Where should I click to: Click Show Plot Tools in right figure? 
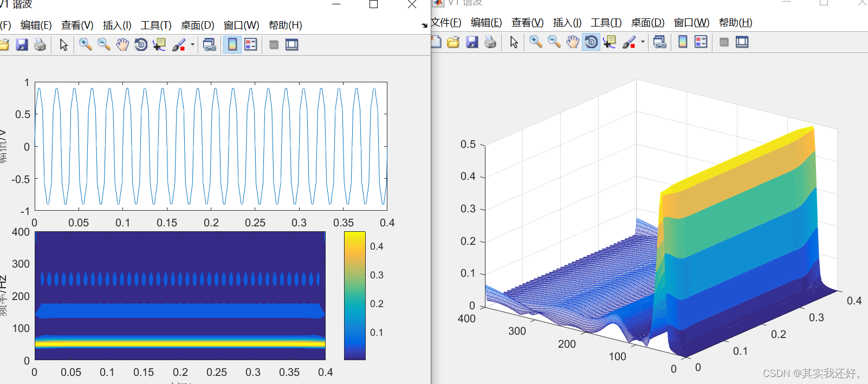(x=742, y=42)
